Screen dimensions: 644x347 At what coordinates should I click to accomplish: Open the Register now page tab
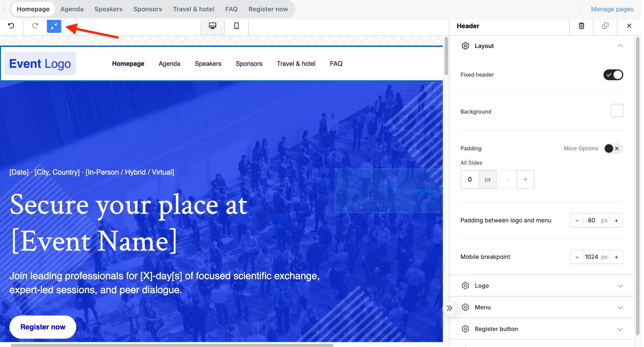(268, 9)
